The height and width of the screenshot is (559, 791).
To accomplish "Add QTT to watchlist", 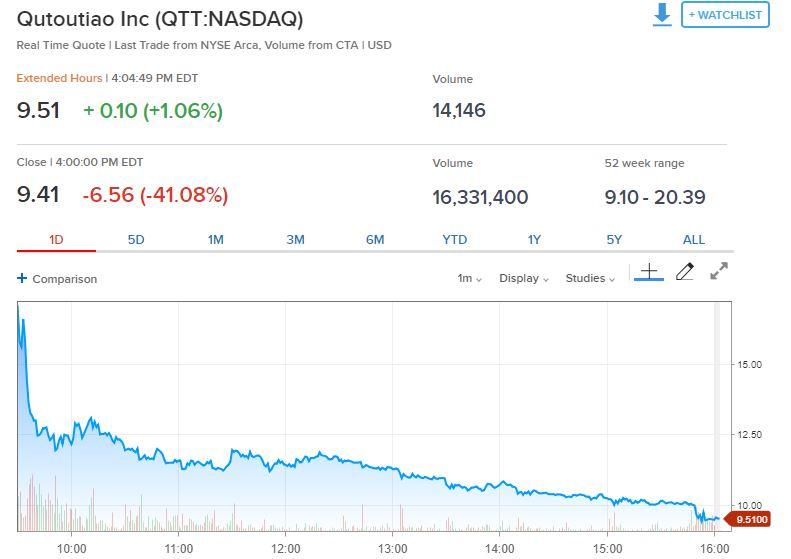I will click(x=725, y=15).
